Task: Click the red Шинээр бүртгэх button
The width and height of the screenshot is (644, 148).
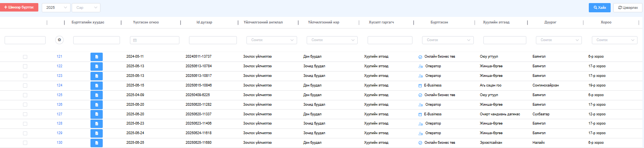Action: (19, 7)
